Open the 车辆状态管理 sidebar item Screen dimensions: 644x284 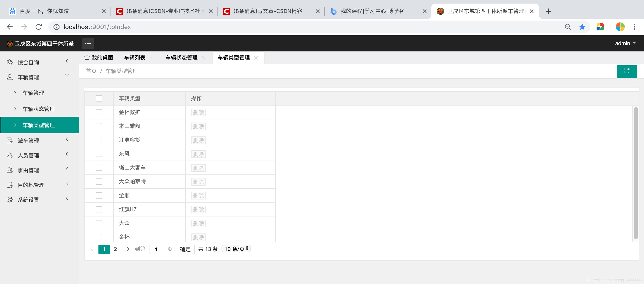coord(38,109)
